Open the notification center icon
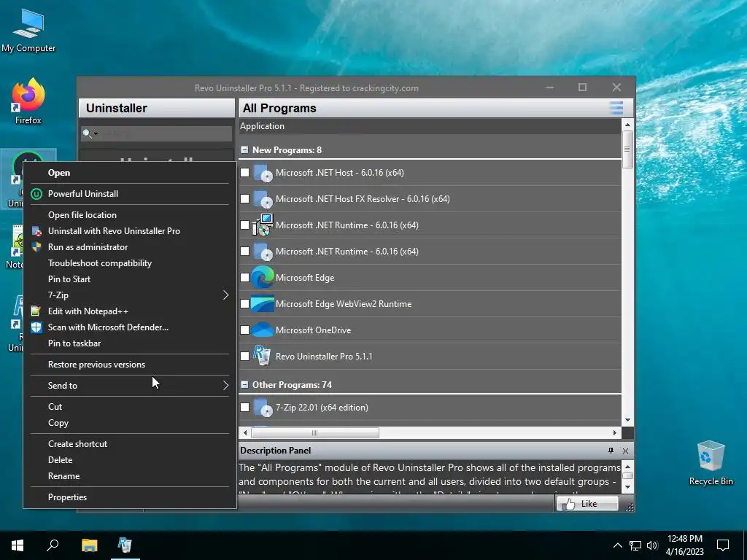 (723, 545)
